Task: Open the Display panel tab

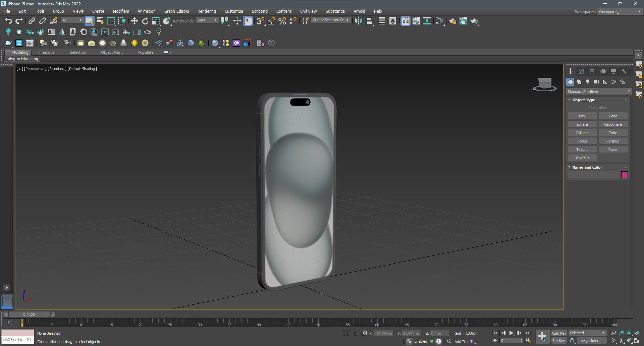Action: 613,71
